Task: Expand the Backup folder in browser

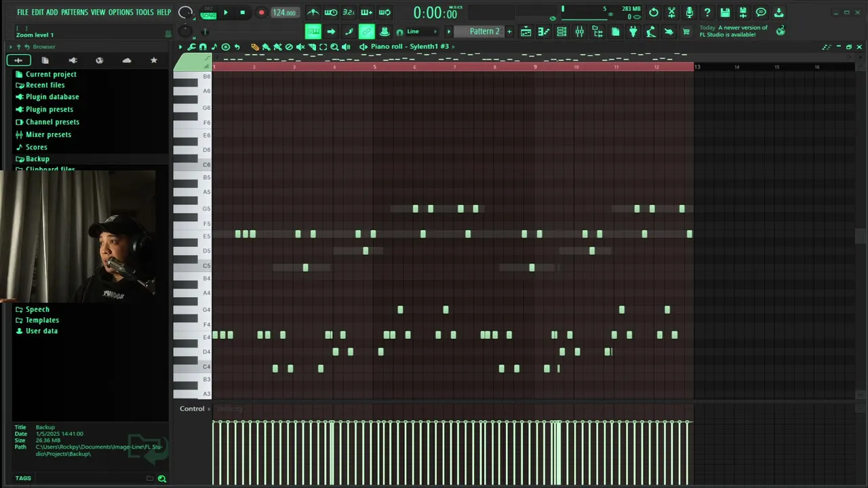Action: (x=37, y=159)
